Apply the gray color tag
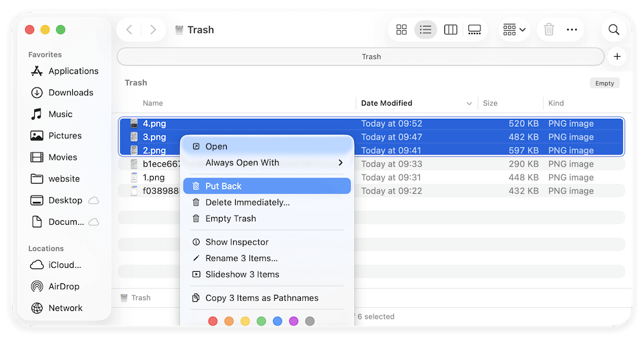The height and width of the screenshot is (338, 644). pyautogui.click(x=310, y=321)
